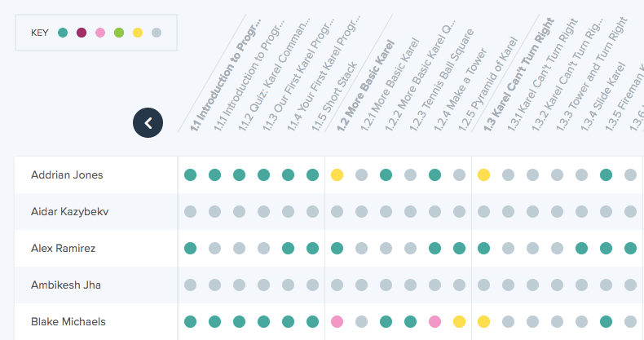Click the green dot in the key
The image size is (644, 340).
pyautogui.click(x=119, y=33)
